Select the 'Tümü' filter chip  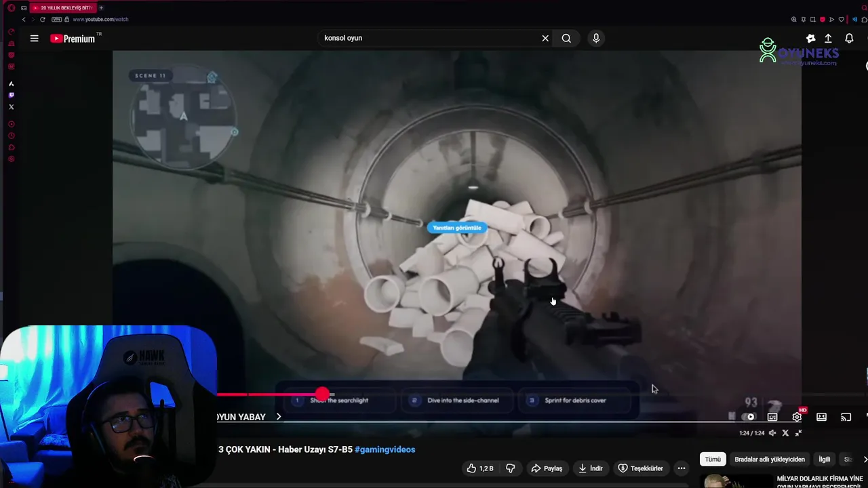pyautogui.click(x=713, y=459)
